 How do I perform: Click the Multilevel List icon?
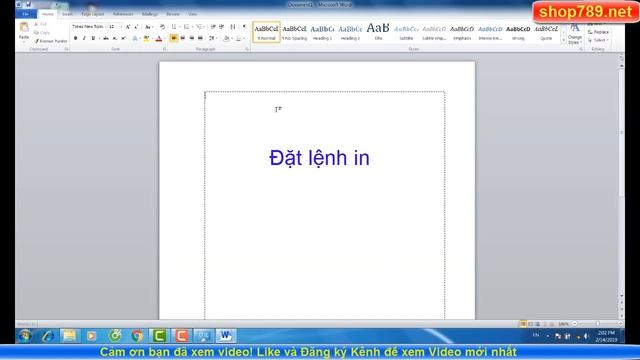click(x=200, y=27)
